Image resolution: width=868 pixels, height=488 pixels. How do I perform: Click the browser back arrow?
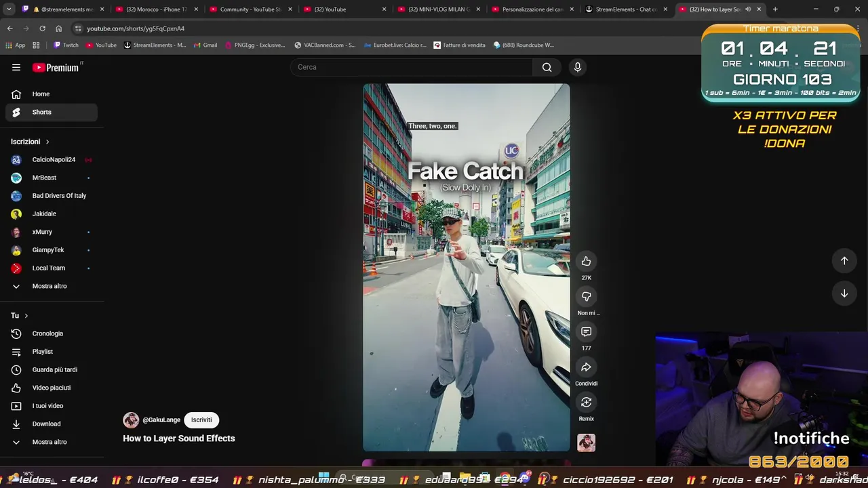tap(9, 28)
